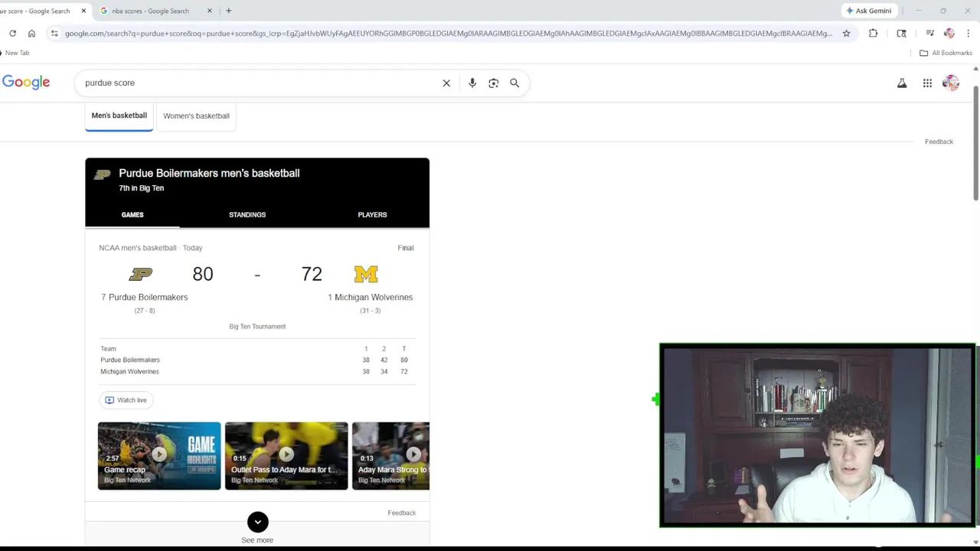Open Google account profile avatar
The width and height of the screenshot is (980, 551).
[x=951, y=83]
